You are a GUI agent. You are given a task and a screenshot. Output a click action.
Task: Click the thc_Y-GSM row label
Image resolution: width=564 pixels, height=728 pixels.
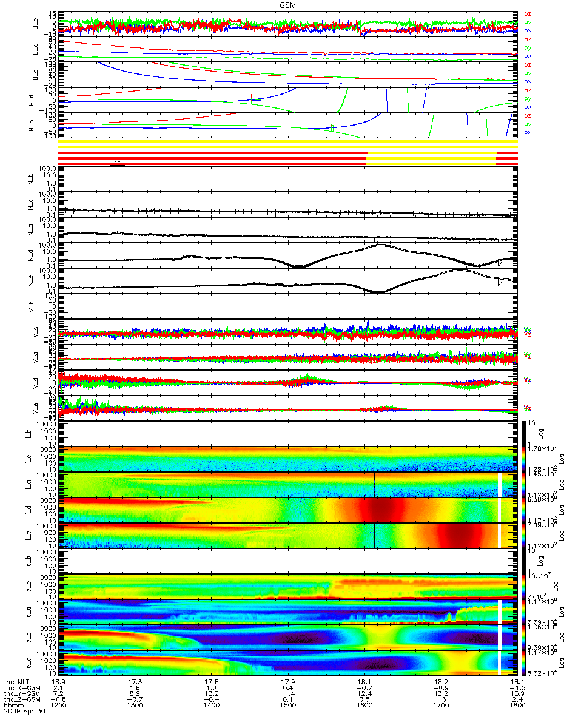22,694
